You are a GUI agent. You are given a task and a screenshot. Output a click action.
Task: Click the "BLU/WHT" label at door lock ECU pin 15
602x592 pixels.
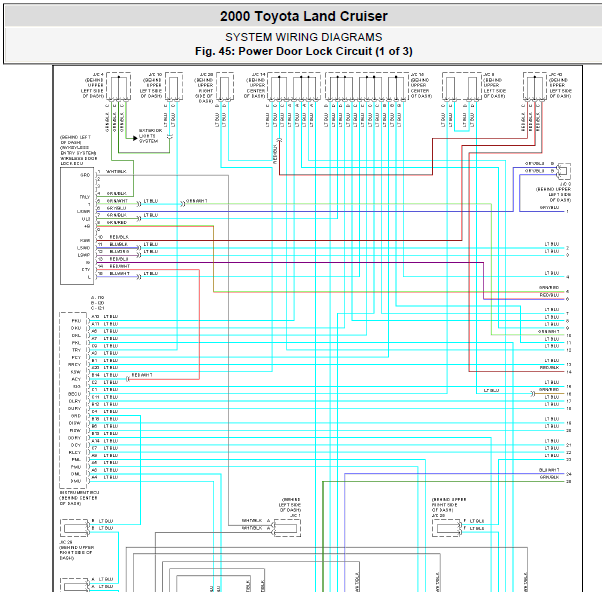(x=119, y=274)
